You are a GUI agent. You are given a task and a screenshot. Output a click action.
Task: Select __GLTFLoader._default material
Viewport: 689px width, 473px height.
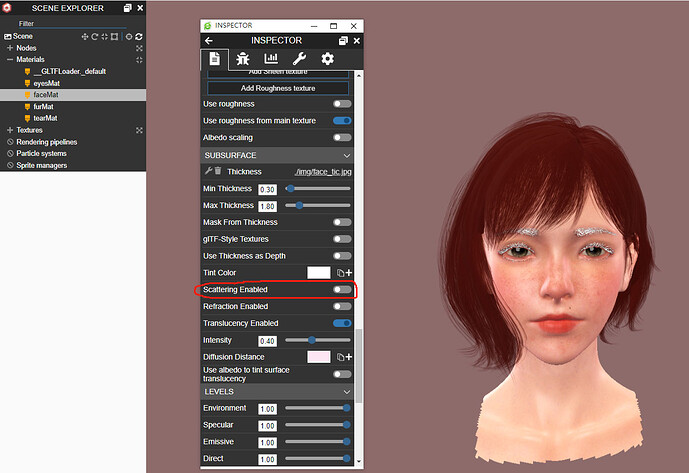(70, 71)
